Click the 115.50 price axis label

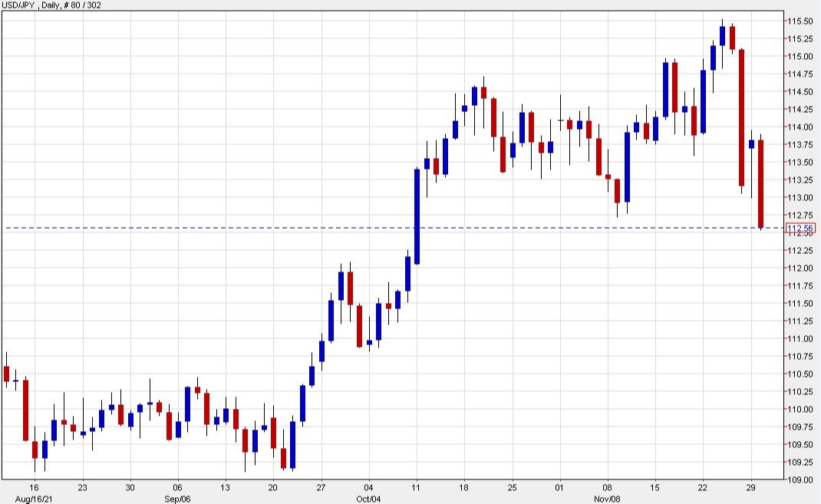(800, 21)
